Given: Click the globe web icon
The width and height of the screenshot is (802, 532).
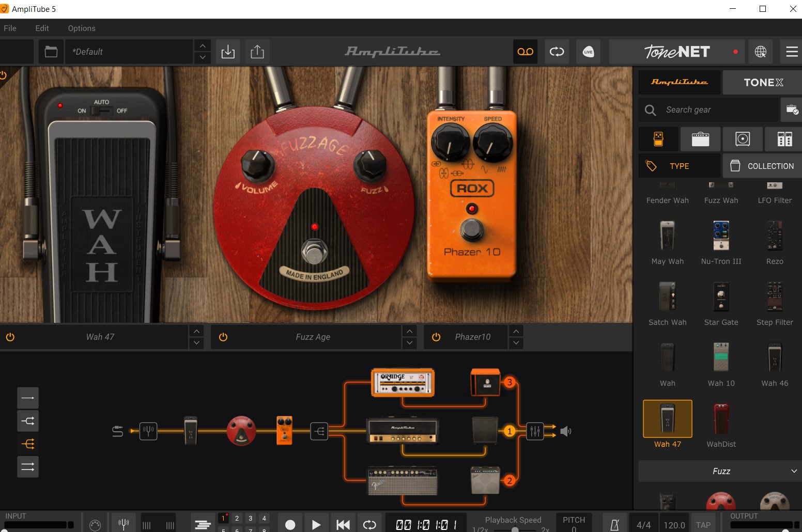Looking at the screenshot, I should pos(761,52).
